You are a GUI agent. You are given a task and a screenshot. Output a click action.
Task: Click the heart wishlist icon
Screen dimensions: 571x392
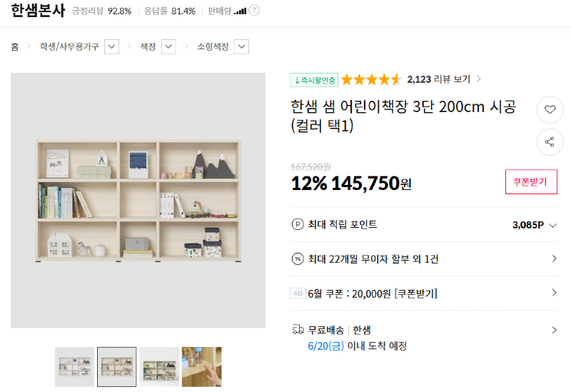[x=550, y=110]
